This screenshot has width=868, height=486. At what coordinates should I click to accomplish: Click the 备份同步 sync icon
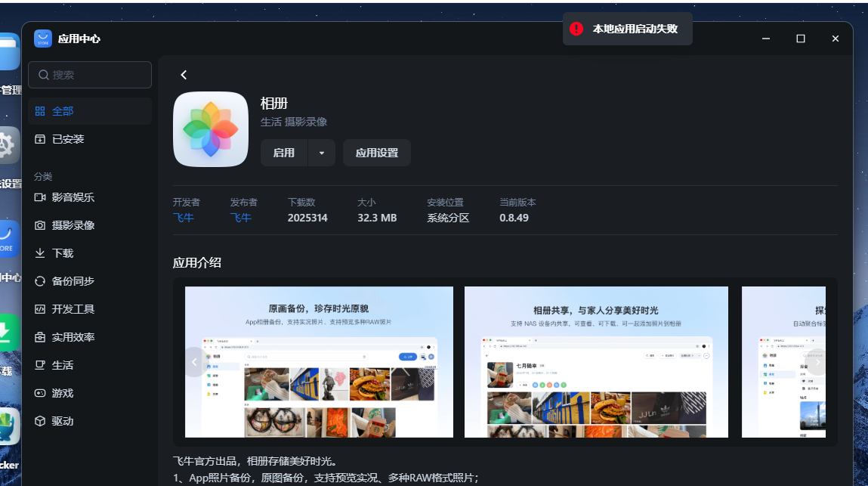pyautogui.click(x=40, y=281)
